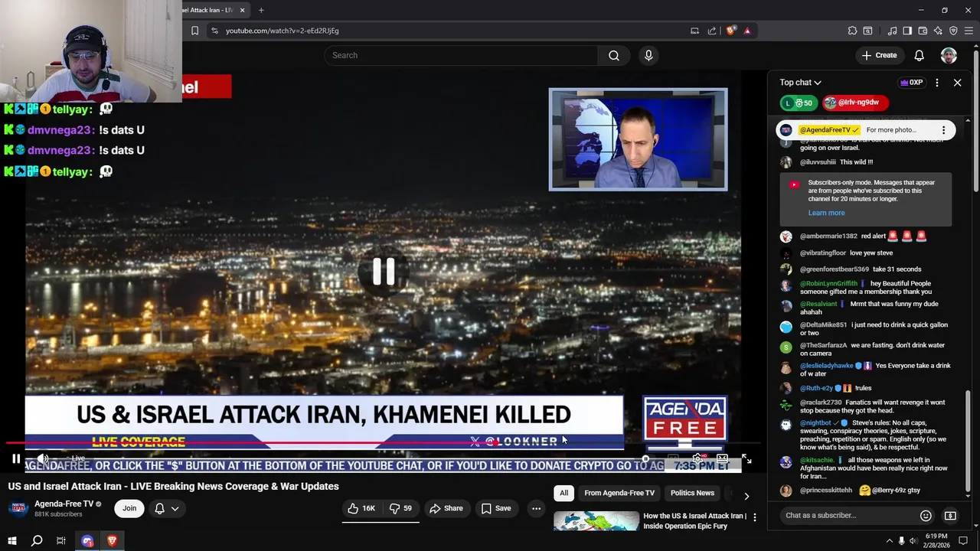The height and width of the screenshot is (551, 980).
Task: Expand the Top chat dropdown
Action: click(800, 83)
